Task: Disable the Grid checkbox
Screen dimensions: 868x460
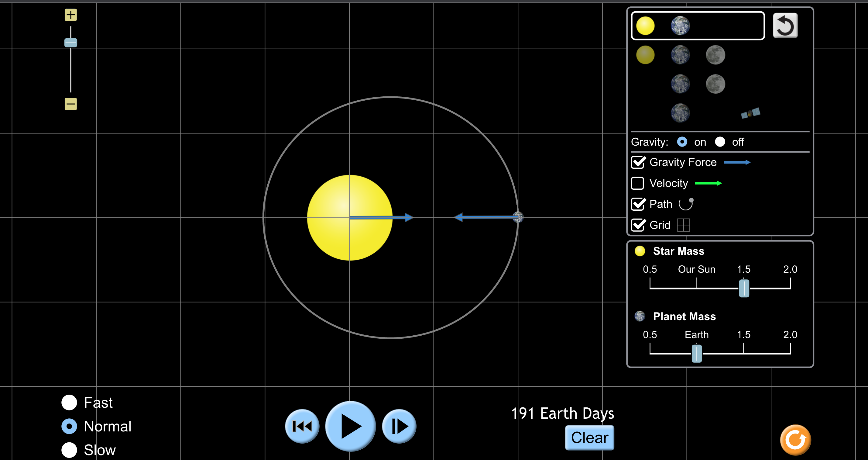Action: pos(637,225)
